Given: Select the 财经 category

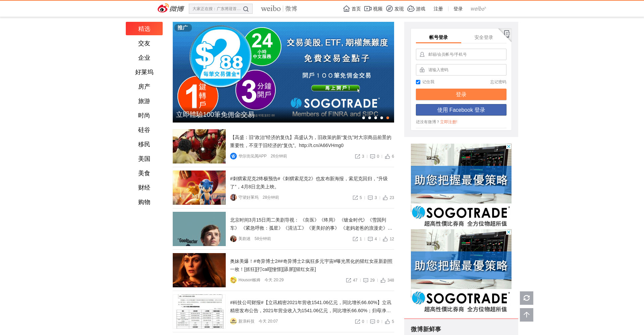Looking at the screenshot, I should (x=144, y=188).
